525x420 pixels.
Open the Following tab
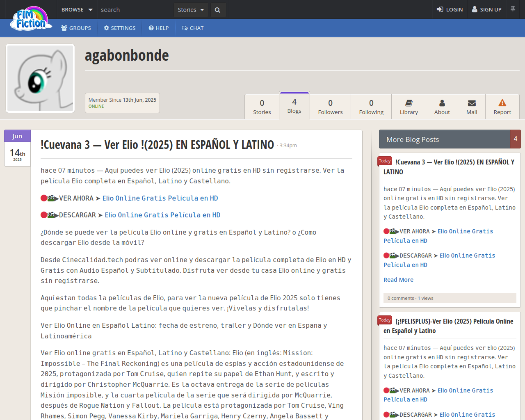371,107
